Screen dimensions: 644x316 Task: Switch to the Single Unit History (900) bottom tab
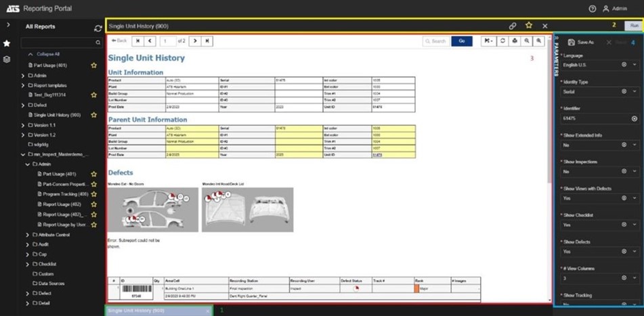tap(154, 311)
